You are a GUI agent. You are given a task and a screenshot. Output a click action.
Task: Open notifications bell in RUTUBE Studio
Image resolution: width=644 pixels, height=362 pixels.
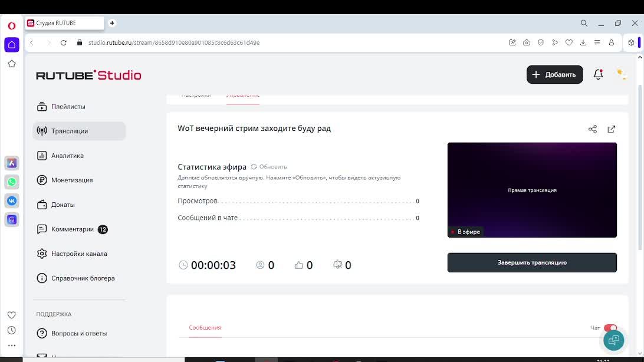tap(598, 74)
